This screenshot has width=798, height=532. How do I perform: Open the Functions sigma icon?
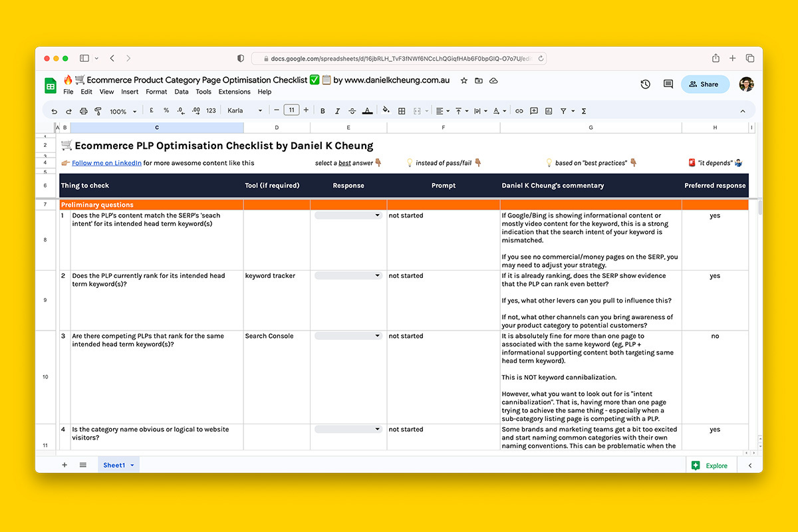click(584, 111)
